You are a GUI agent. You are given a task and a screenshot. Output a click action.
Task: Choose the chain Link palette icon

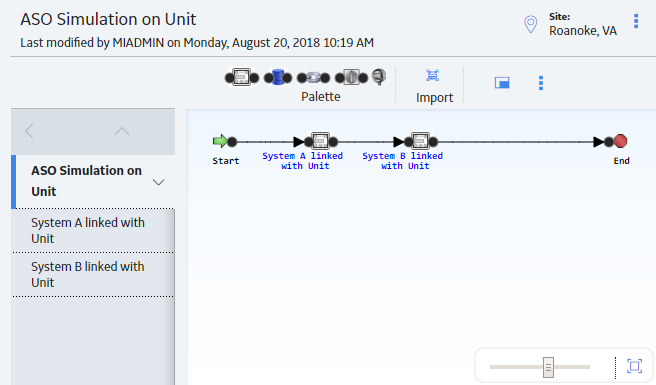coord(313,77)
